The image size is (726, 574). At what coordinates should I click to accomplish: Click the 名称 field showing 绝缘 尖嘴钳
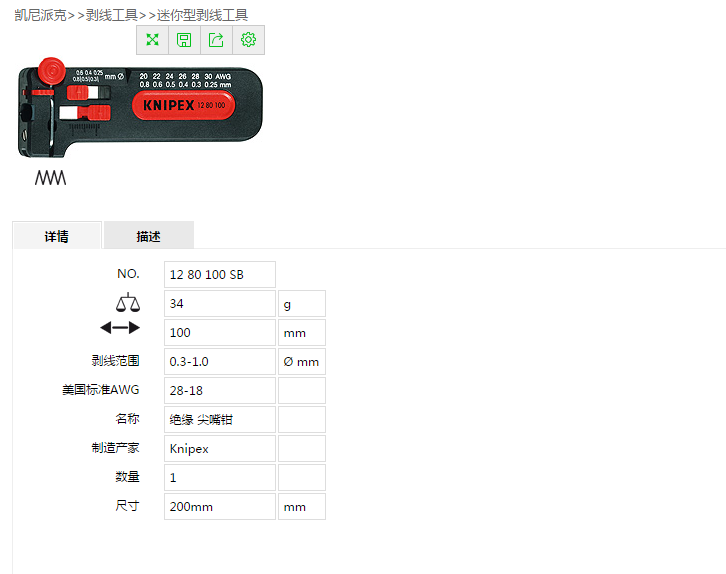pos(220,419)
